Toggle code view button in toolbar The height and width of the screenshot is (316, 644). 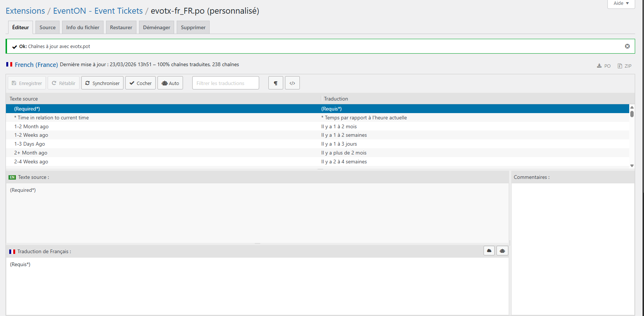click(292, 83)
